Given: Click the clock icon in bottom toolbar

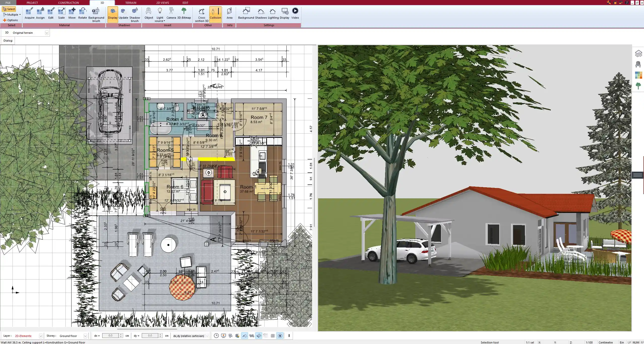Looking at the screenshot, I should tap(216, 336).
